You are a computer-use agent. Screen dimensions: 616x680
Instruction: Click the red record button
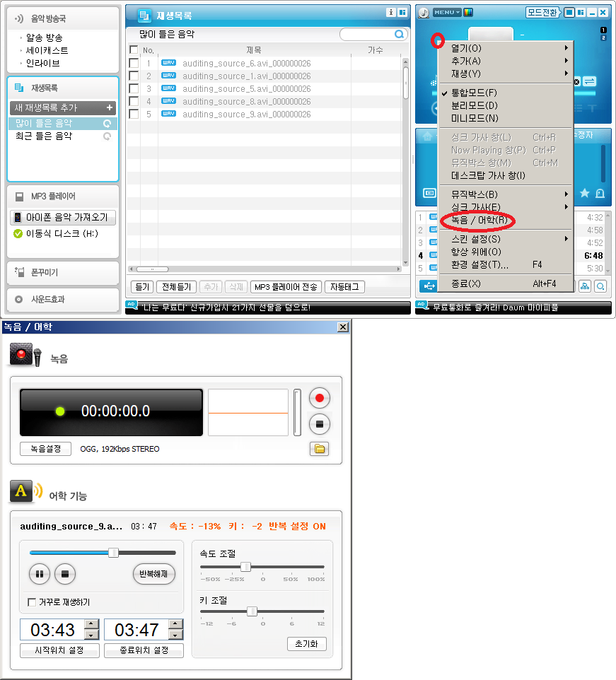[320, 399]
